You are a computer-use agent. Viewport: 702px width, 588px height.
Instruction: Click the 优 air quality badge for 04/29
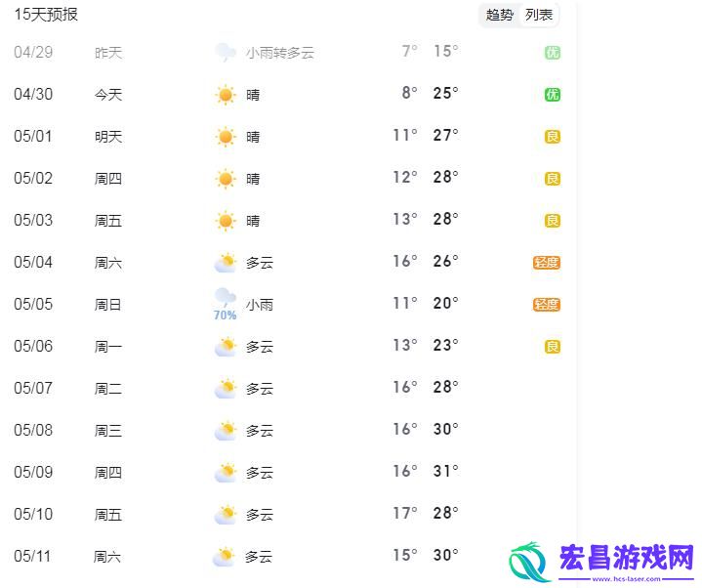(553, 53)
